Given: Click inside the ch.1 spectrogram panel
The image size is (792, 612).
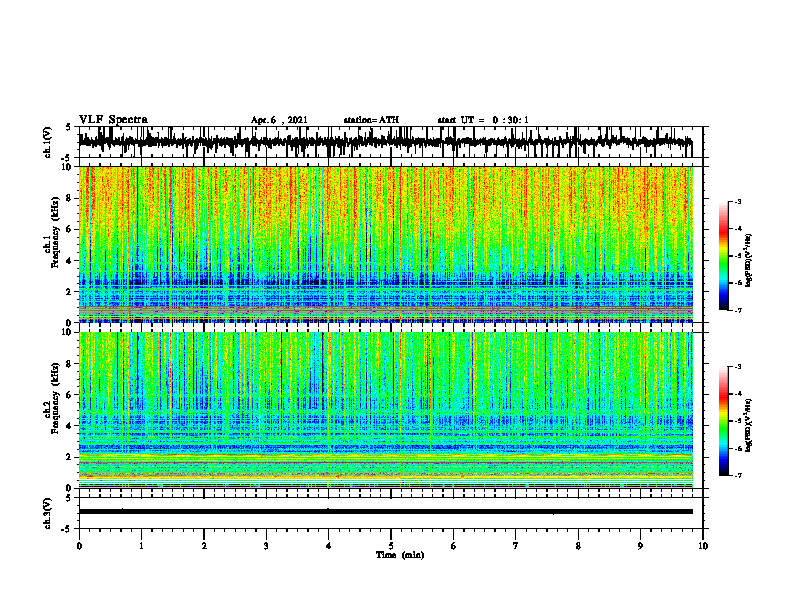Looking at the screenshot, I should (x=385, y=244).
